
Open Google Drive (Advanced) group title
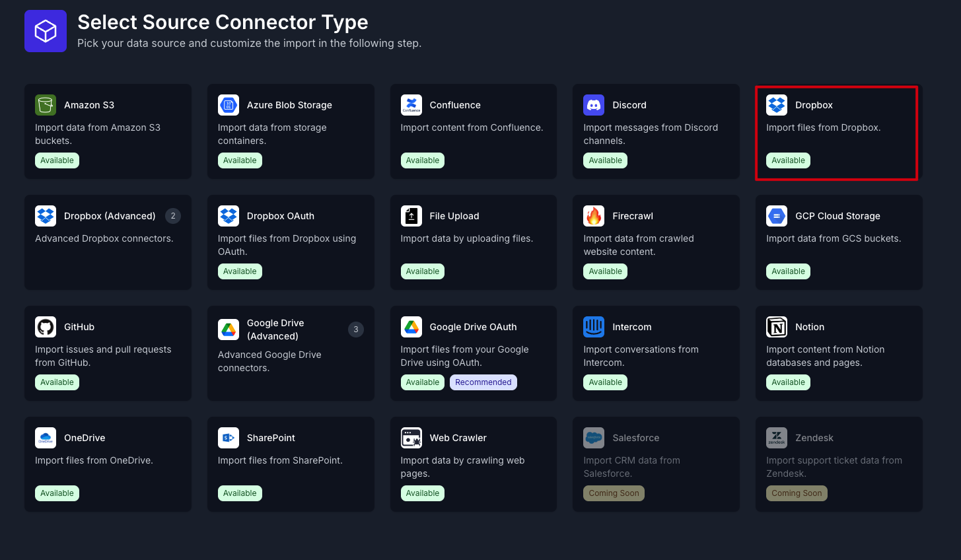[x=275, y=330]
